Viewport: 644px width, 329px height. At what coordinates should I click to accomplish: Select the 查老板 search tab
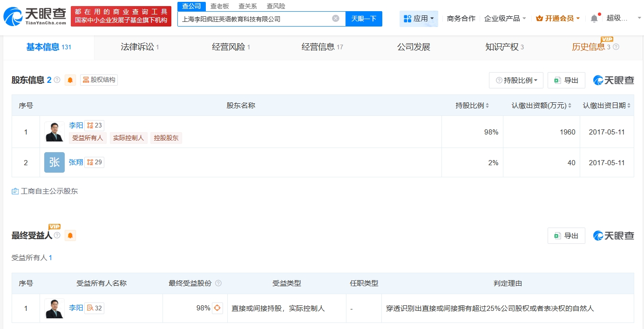pyautogui.click(x=219, y=6)
